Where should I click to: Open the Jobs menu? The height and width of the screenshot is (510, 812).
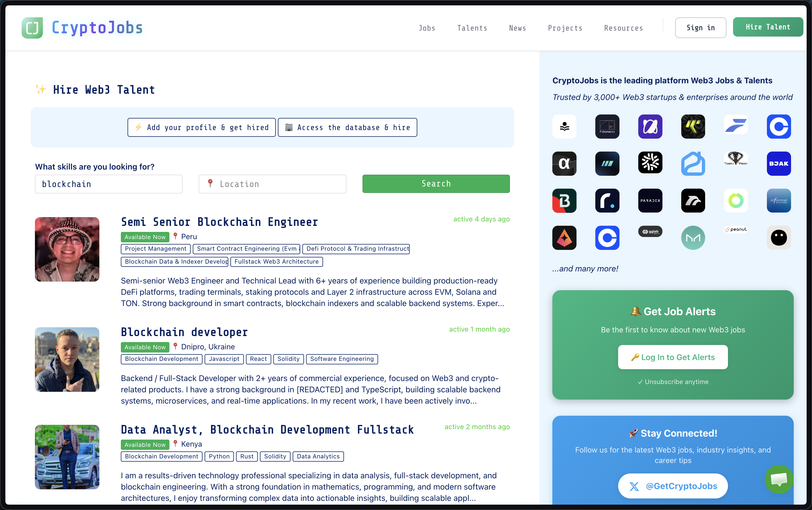pos(427,28)
